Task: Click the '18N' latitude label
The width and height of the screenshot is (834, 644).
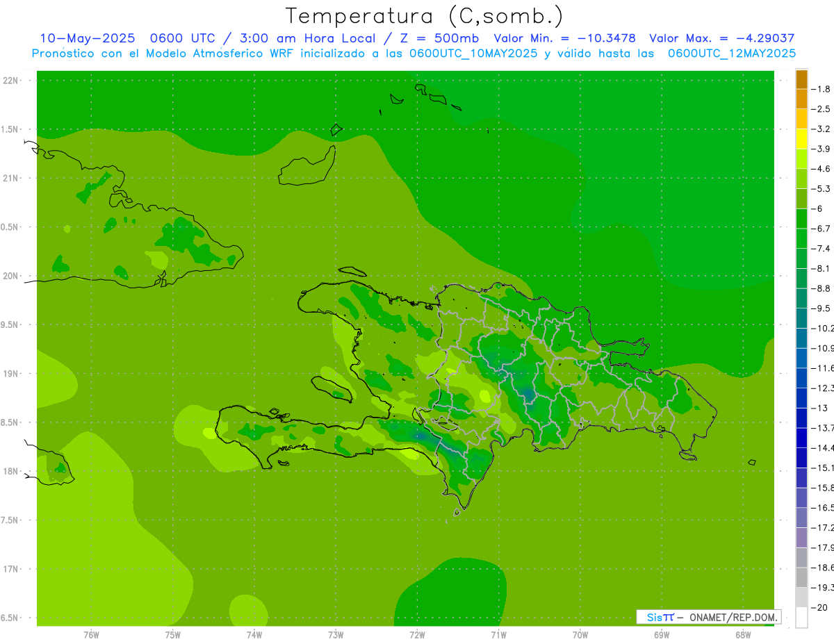Action: (11, 471)
